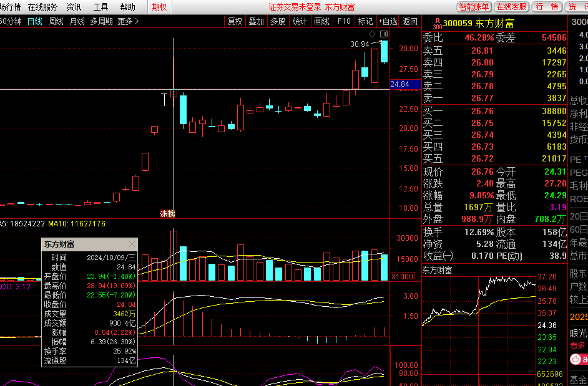Click the 标记 mark toolbar button

pos(365,22)
